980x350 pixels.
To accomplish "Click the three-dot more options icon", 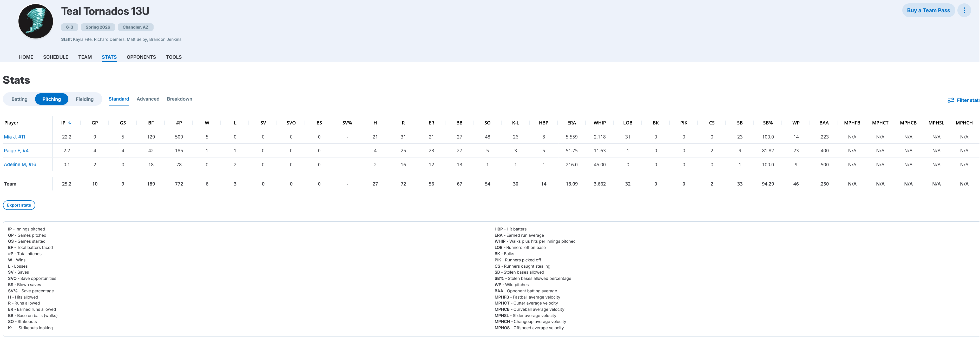I will click(x=964, y=10).
